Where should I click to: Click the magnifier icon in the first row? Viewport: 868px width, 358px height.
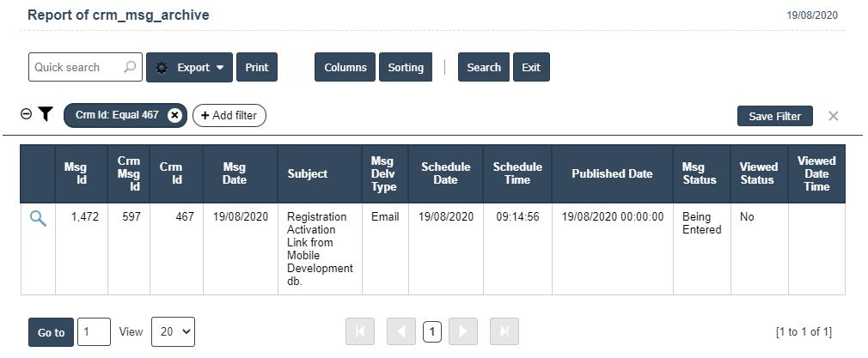point(38,219)
